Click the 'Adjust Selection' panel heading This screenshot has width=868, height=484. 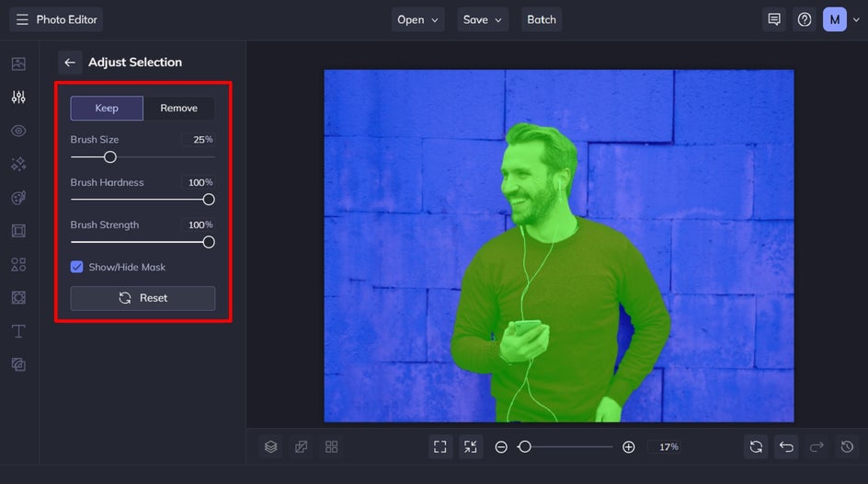coord(135,62)
